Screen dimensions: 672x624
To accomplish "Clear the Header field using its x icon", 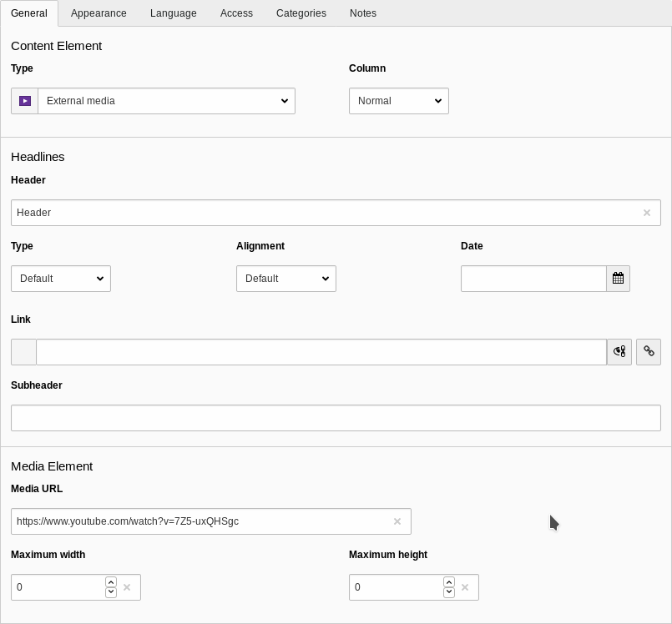I will point(647,213).
